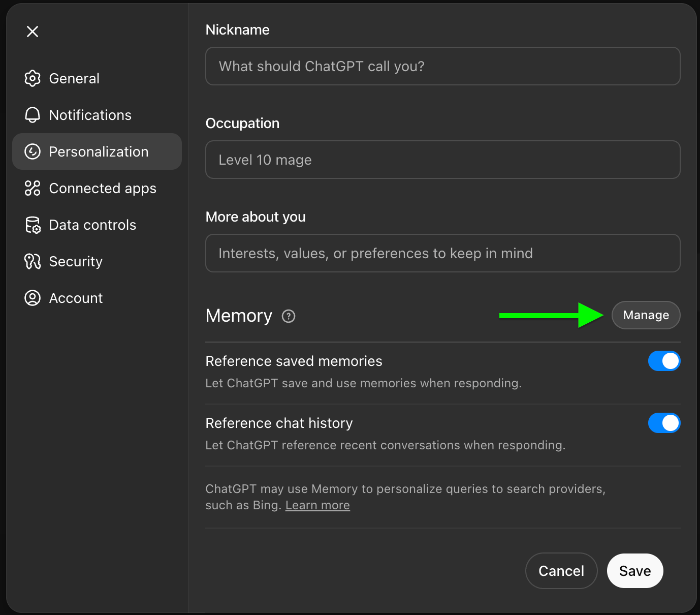Close the settings dialog with the X
This screenshot has width=700, height=615.
(x=33, y=32)
